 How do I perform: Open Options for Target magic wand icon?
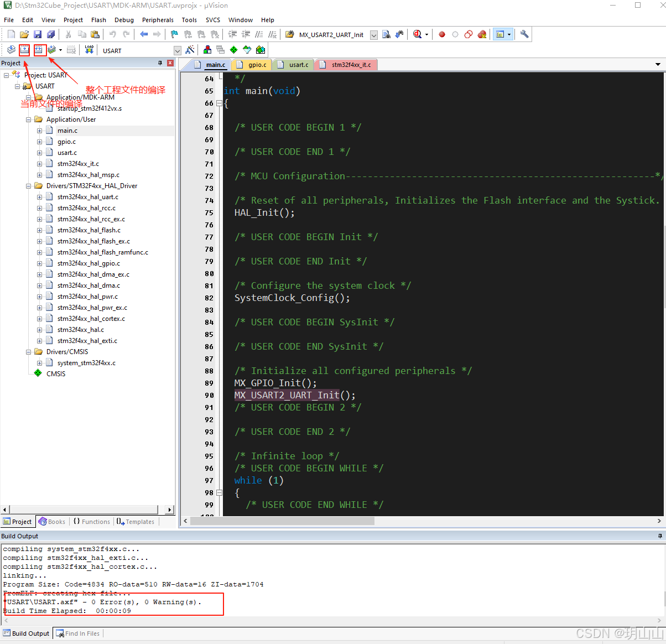(x=190, y=50)
